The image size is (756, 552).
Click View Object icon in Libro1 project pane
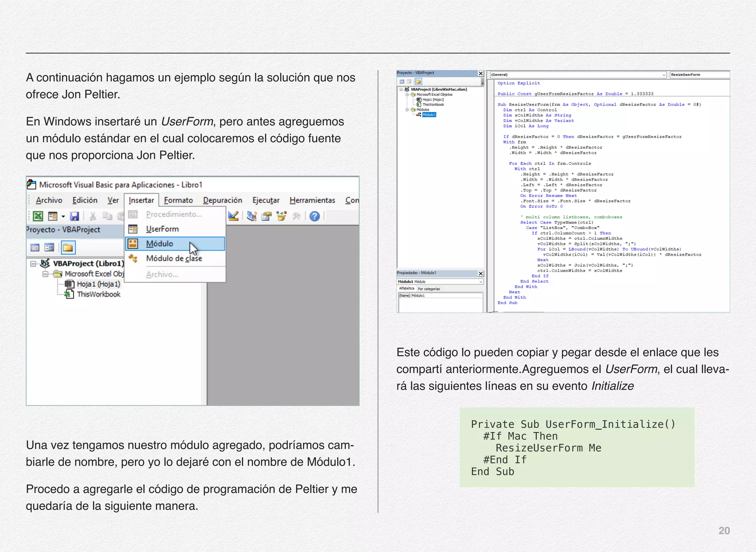click(x=49, y=248)
